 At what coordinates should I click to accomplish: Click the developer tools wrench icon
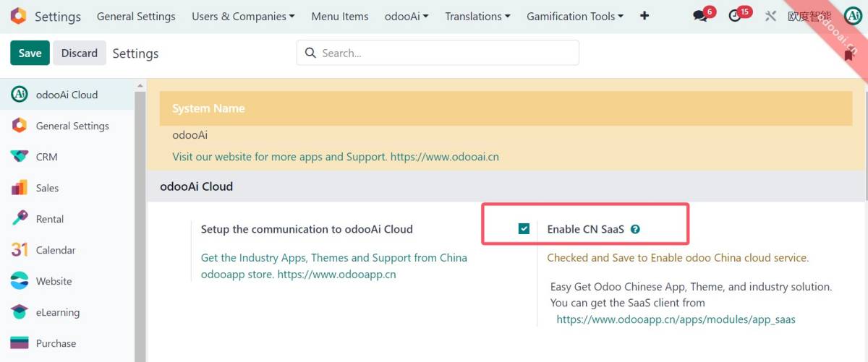tap(770, 16)
